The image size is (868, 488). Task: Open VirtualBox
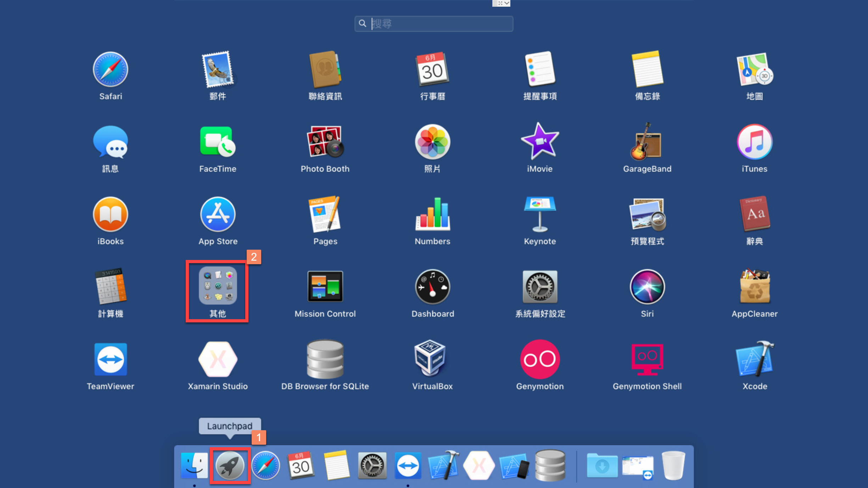(x=430, y=358)
